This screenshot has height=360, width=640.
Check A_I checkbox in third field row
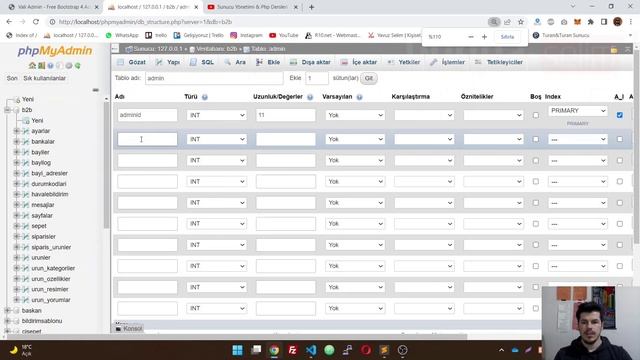coord(620,160)
